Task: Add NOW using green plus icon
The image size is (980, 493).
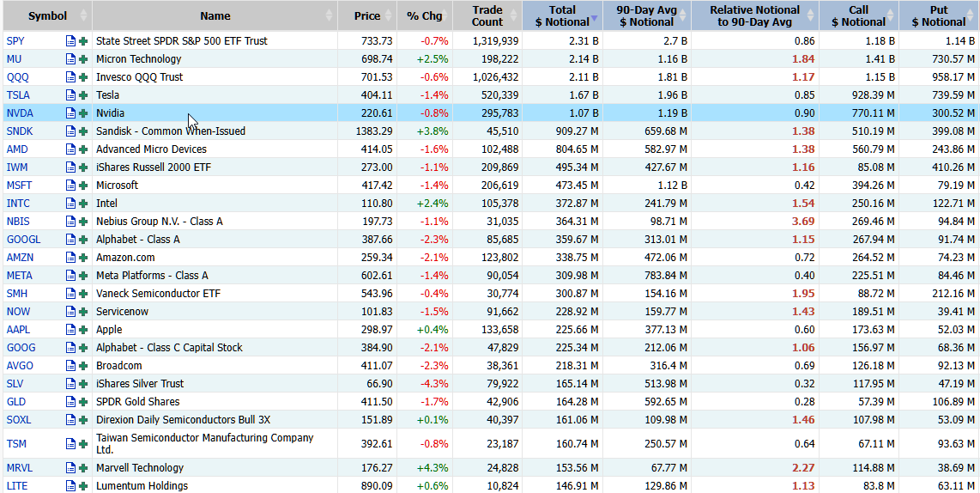Action: pyautogui.click(x=84, y=312)
